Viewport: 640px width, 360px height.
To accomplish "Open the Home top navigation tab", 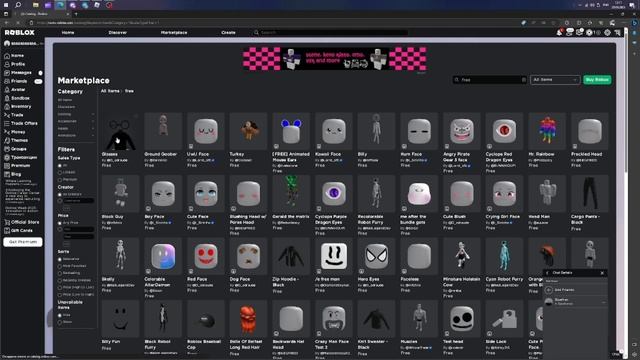I will pos(68,32).
